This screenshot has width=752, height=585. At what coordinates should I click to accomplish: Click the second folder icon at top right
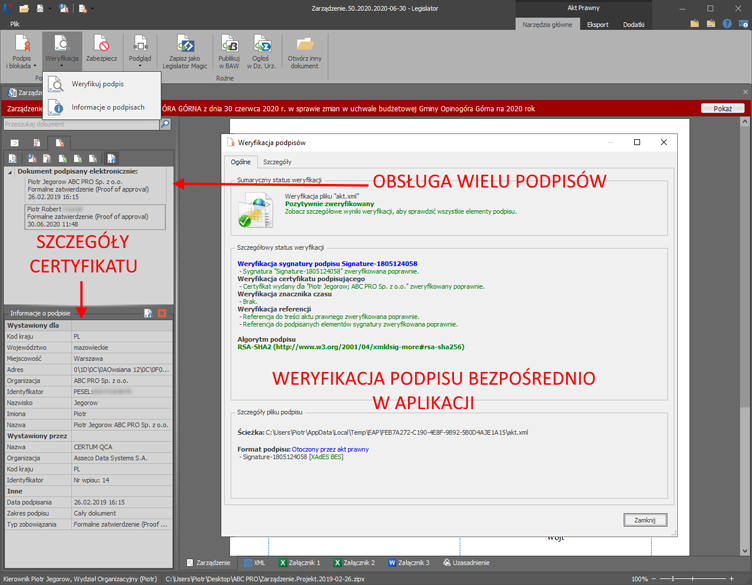pos(711,23)
